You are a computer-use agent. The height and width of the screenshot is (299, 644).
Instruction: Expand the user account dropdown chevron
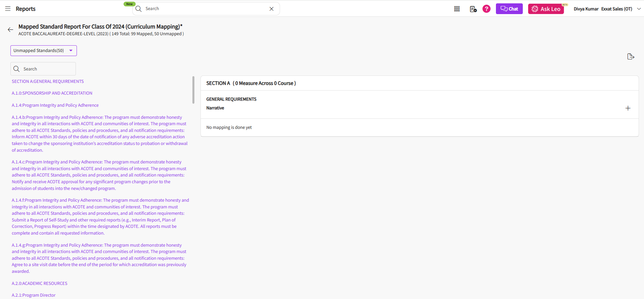point(639,9)
